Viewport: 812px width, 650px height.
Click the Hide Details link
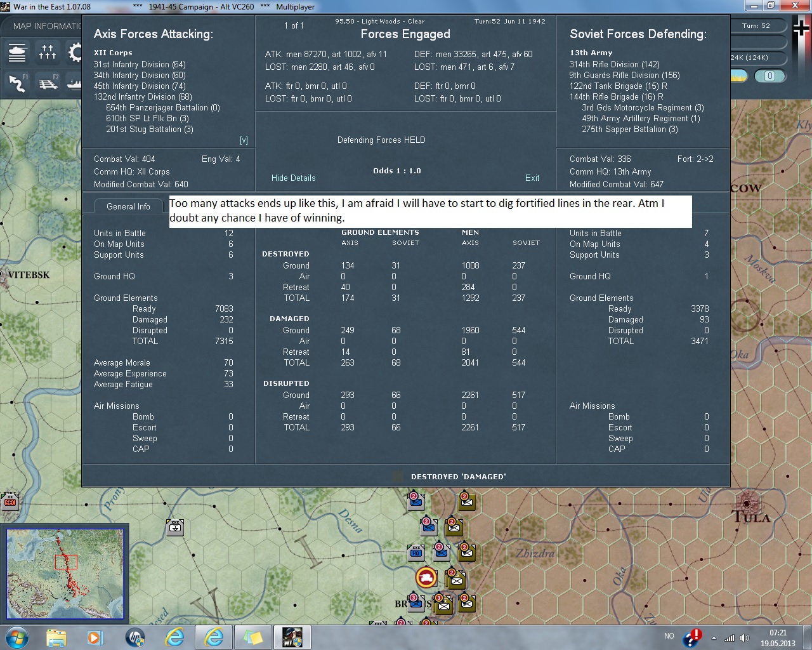pos(293,178)
